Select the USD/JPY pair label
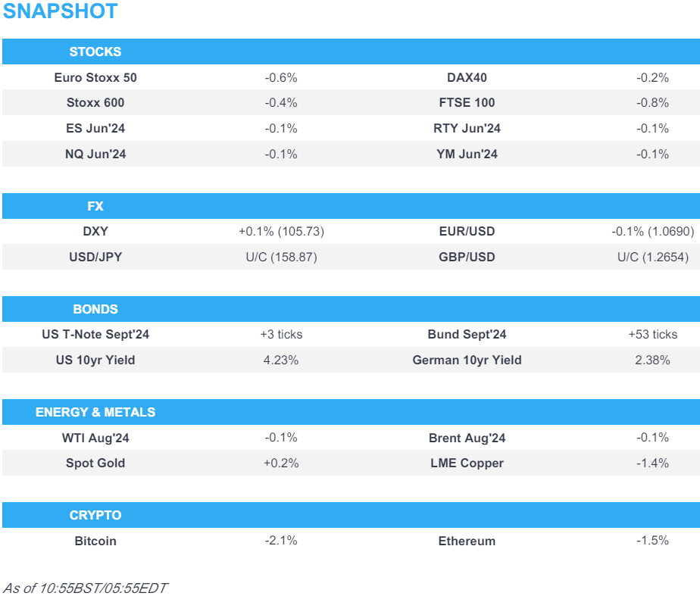Screen dimensions: 700x596 tap(95, 257)
